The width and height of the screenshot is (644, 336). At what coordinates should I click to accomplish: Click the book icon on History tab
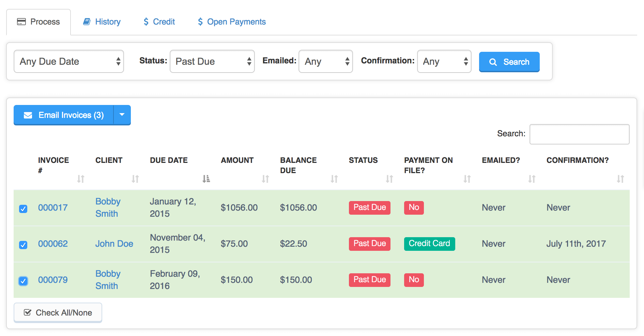click(x=87, y=22)
